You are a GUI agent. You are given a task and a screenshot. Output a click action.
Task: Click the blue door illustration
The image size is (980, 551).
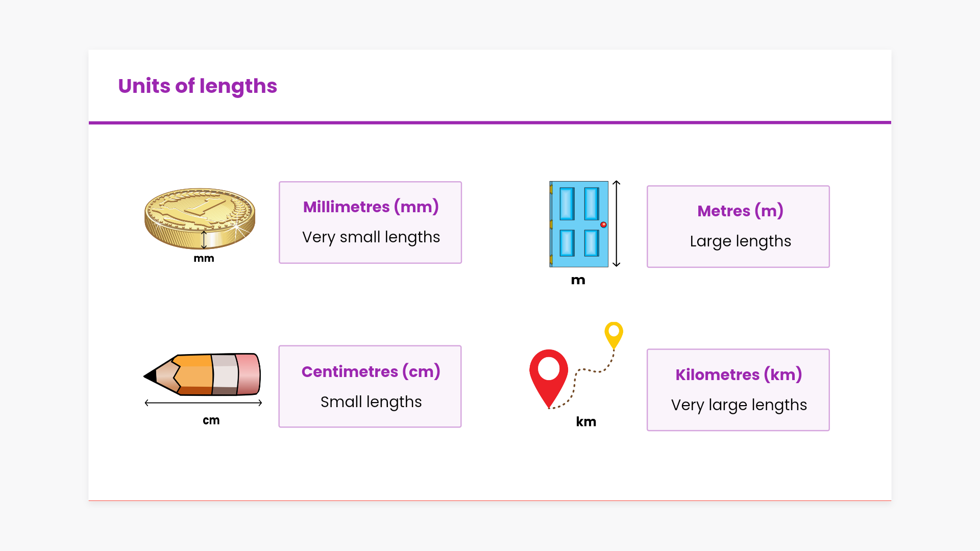click(579, 223)
